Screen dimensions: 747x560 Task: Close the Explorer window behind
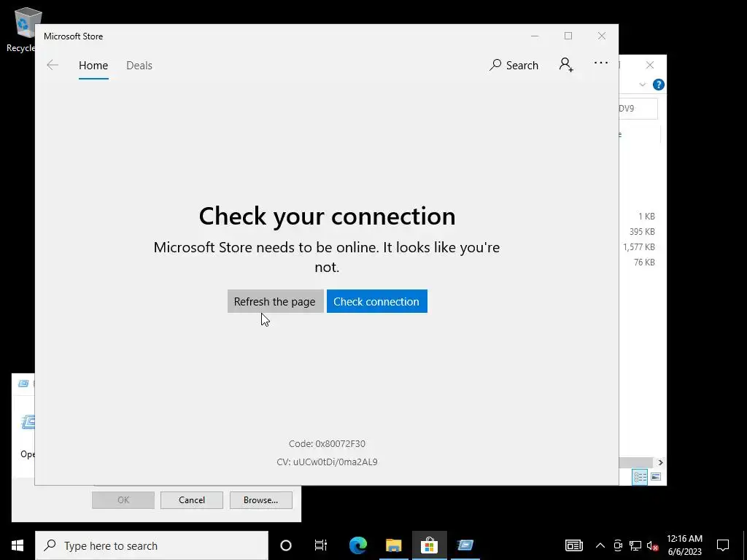650,65
